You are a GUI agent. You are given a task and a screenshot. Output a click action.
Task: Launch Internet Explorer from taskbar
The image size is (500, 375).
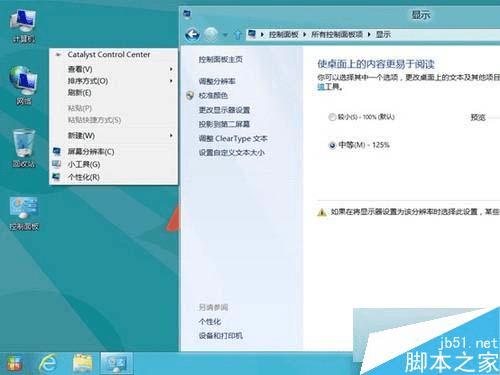(x=48, y=363)
